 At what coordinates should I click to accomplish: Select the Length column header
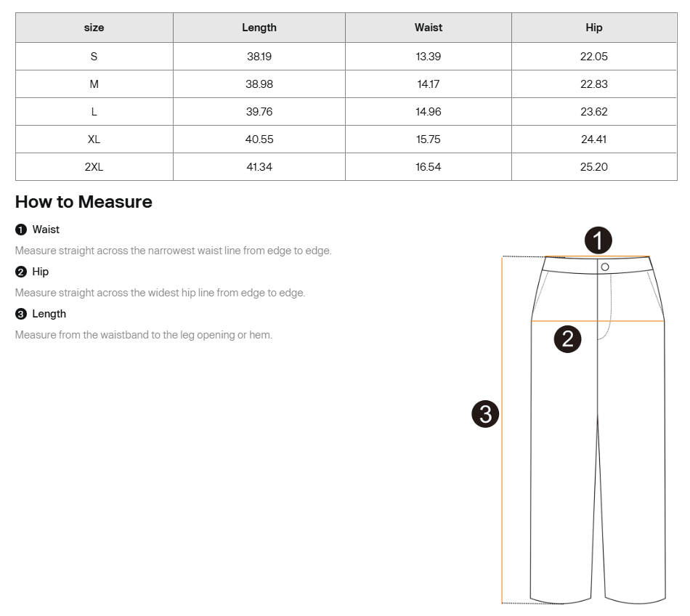pos(259,28)
